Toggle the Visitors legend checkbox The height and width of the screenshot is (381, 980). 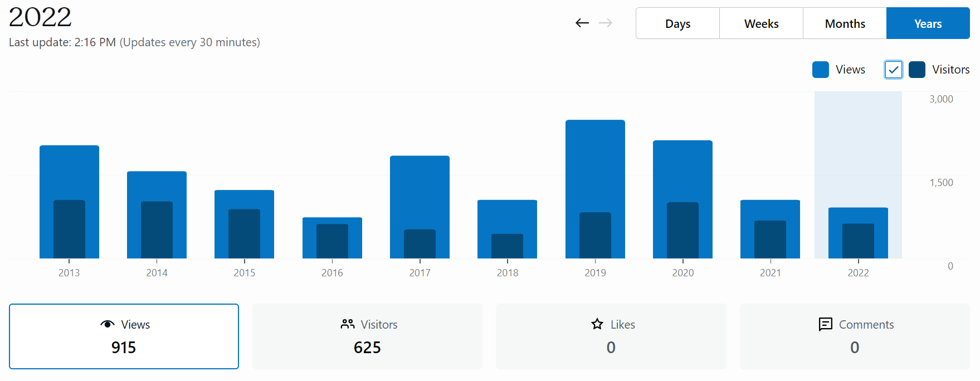pos(893,70)
